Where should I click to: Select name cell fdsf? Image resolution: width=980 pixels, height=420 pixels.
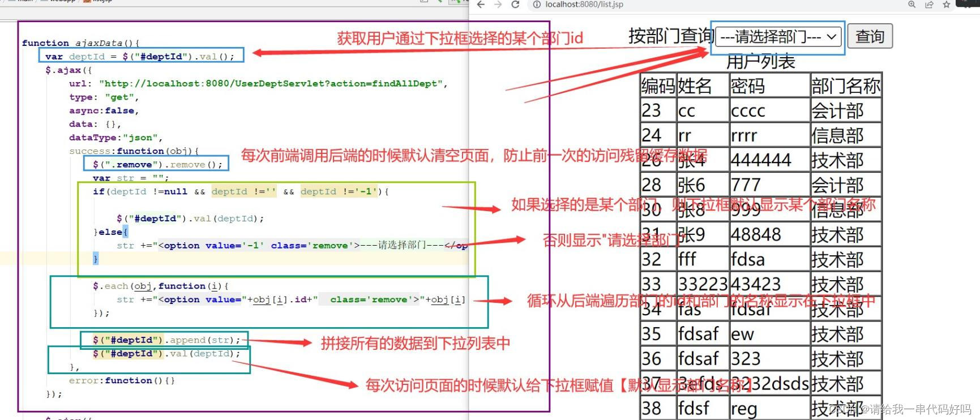tap(703, 408)
